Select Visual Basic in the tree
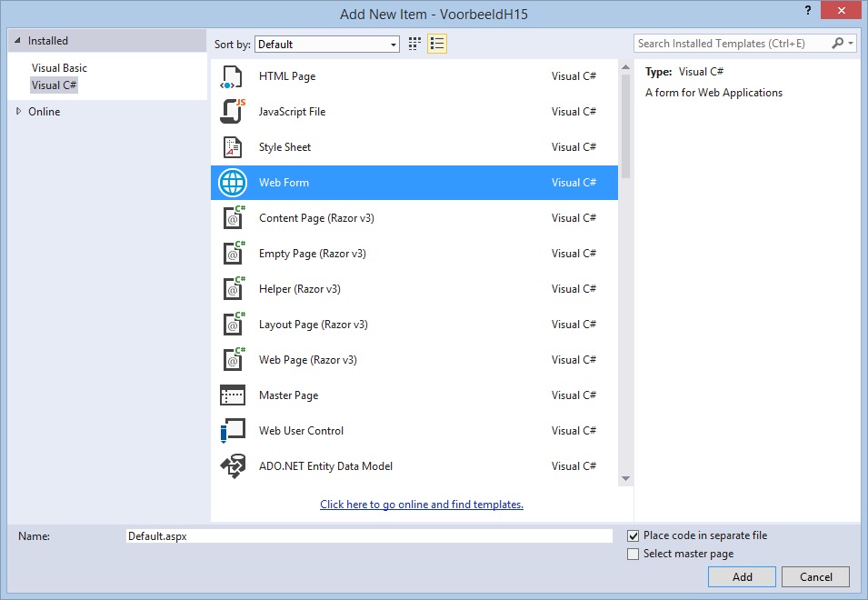The image size is (868, 600). coord(59,68)
